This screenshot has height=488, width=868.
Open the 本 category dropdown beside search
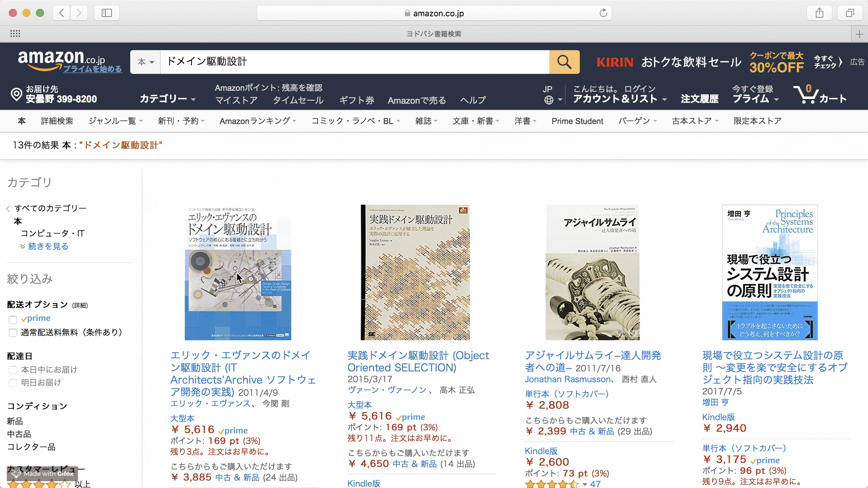[145, 62]
